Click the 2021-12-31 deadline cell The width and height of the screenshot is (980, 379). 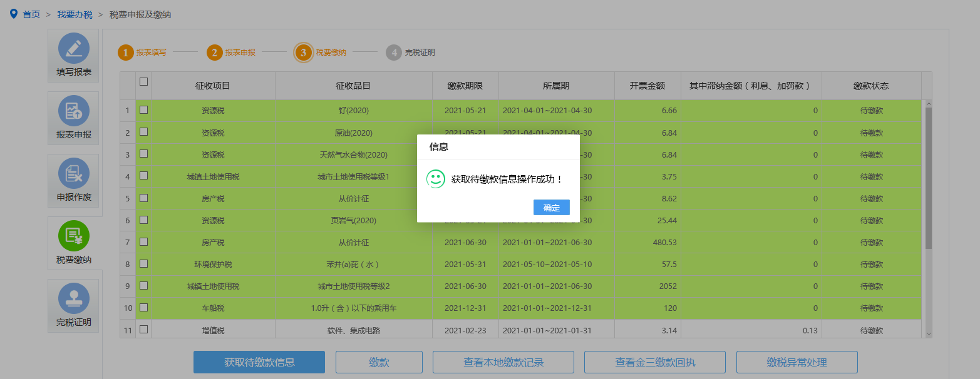pos(465,308)
